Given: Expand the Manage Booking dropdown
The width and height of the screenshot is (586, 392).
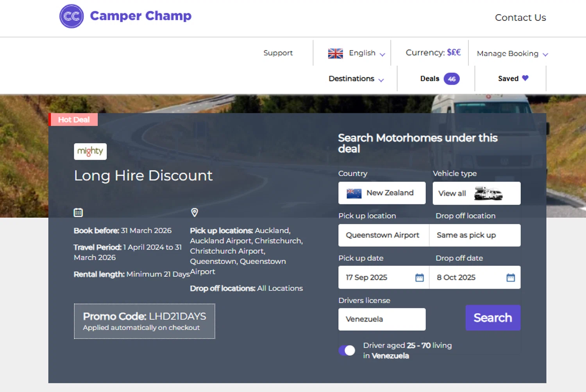Looking at the screenshot, I should click(x=512, y=53).
